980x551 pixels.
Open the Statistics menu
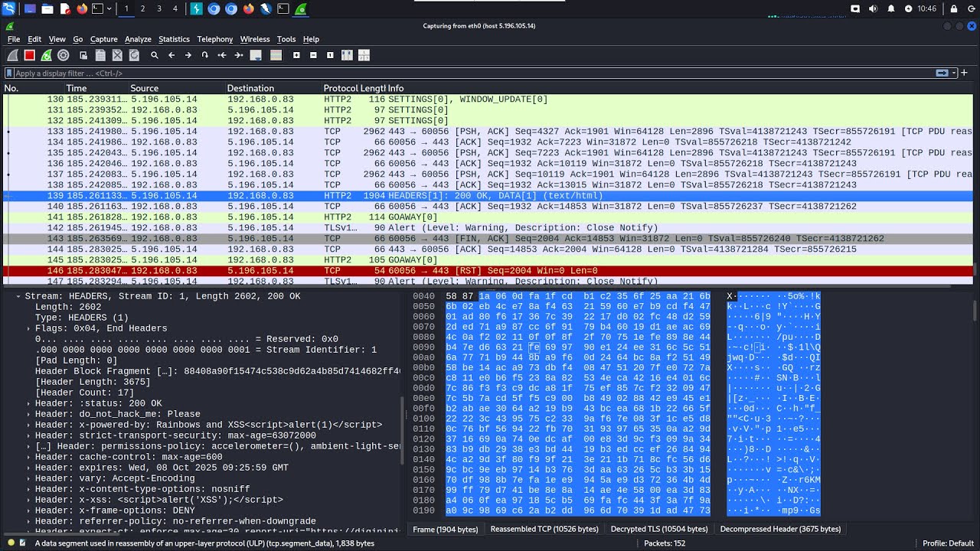[174, 39]
